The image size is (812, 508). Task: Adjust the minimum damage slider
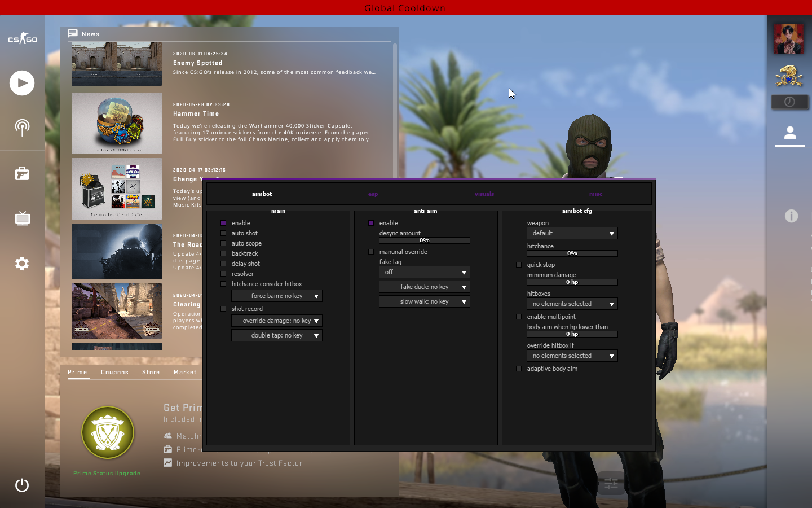[572, 282]
